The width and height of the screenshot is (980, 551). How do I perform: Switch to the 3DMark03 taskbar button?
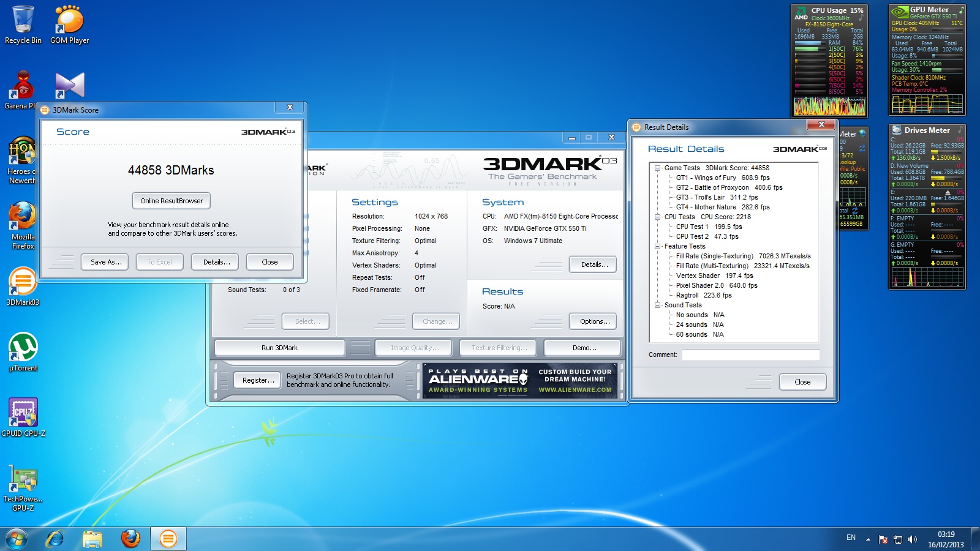tap(168, 539)
